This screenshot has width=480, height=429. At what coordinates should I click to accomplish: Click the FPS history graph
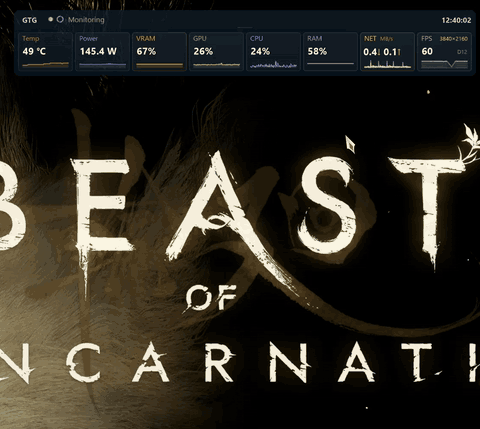click(x=444, y=64)
